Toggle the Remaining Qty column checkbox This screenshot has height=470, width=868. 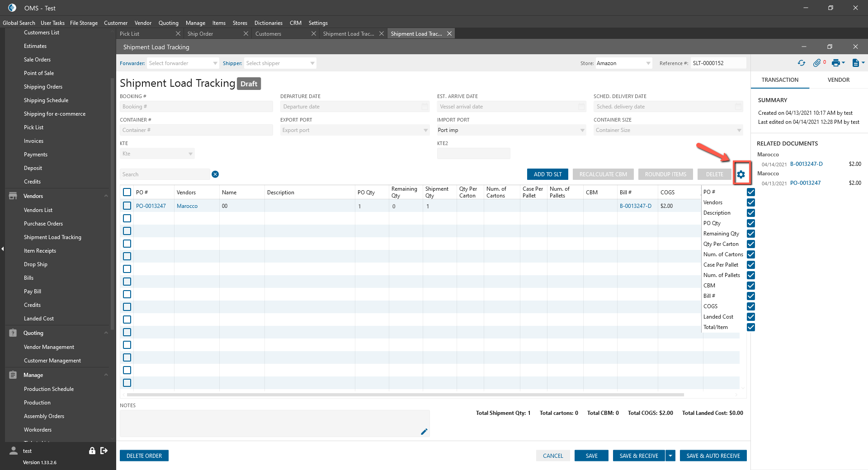click(751, 234)
